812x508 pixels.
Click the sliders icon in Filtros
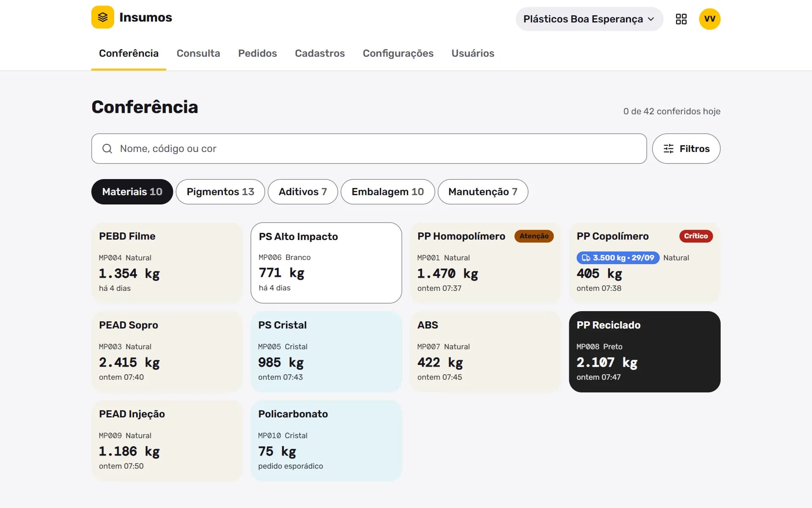pos(669,149)
